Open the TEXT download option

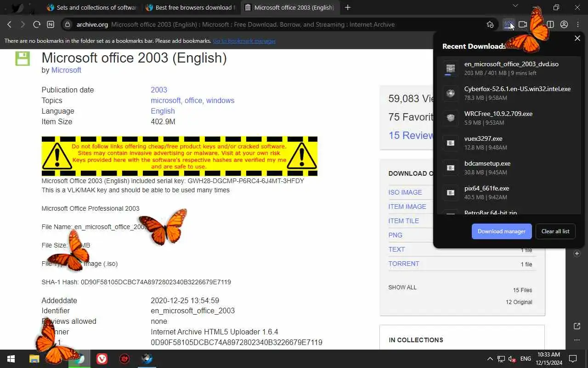[x=397, y=249]
